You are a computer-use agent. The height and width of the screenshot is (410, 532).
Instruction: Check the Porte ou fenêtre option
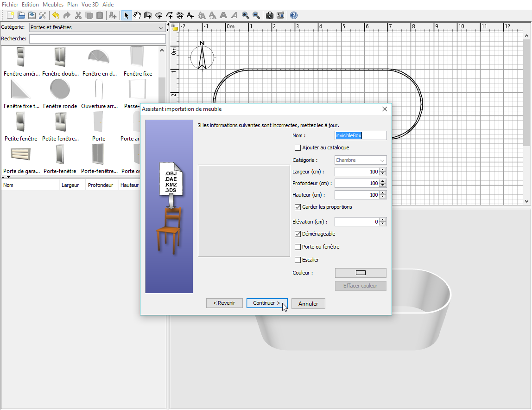coord(298,247)
